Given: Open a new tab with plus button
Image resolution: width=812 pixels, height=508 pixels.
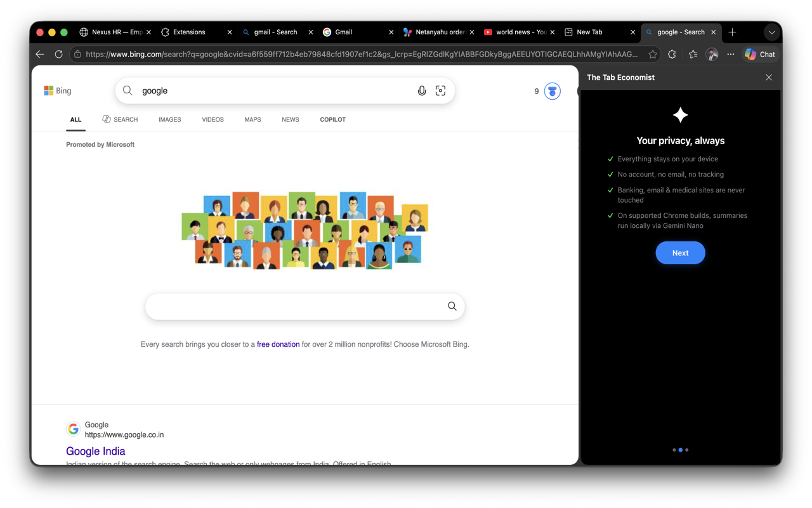Looking at the screenshot, I should pyautogui.click(x=732, y=32).
